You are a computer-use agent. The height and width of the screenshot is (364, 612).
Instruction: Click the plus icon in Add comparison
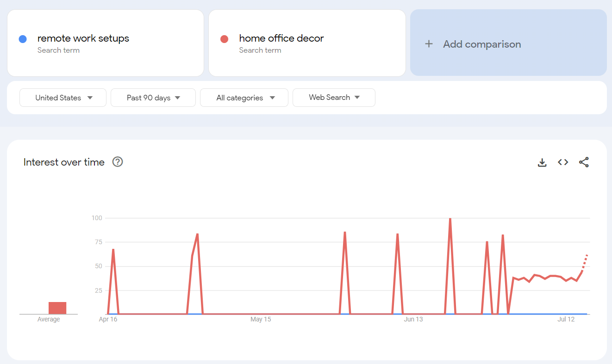point(429,44)
